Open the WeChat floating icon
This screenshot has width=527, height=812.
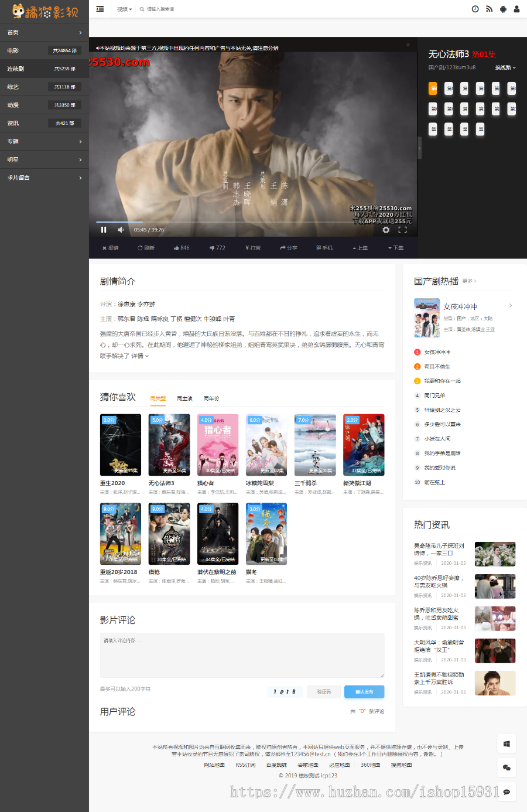[x=507, y=767]
